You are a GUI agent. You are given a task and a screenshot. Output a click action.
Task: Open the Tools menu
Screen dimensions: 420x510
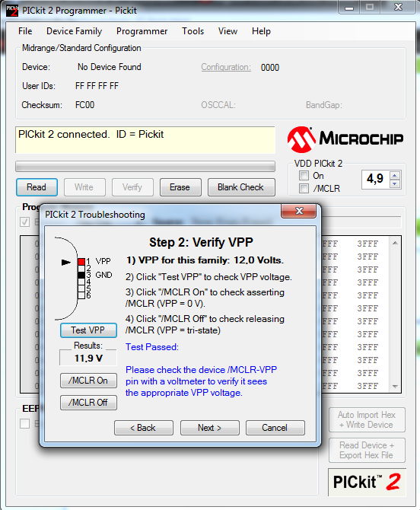click(192, 31)
